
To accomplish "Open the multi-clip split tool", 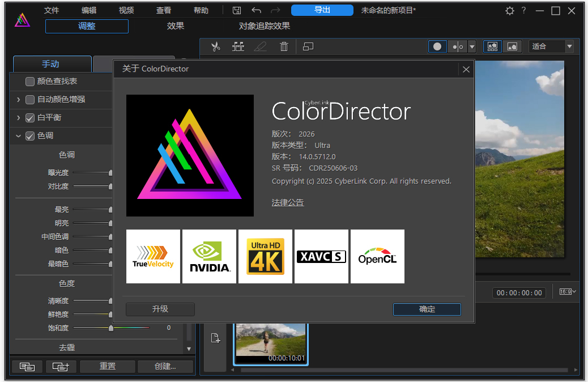I will 238,46.
